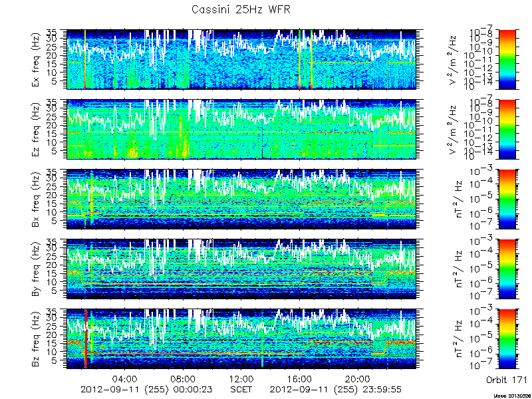The width and height of the screenshot is (532, 399).
Task: Pick the color bar beside the Bx panel
Action: (x=507, y=199)
